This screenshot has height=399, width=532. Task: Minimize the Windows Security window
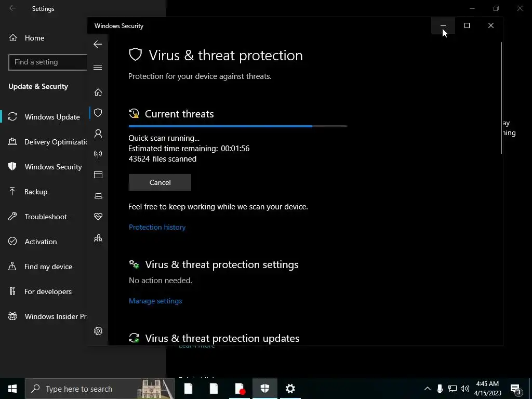[x=443, y=25]
